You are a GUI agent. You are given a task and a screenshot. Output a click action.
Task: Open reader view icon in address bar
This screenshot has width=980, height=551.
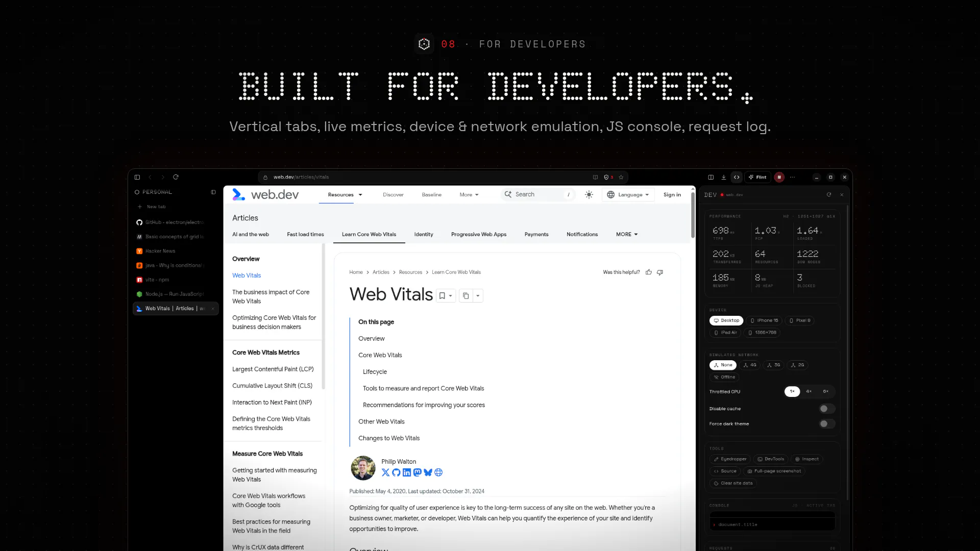(x=595, y=177)
